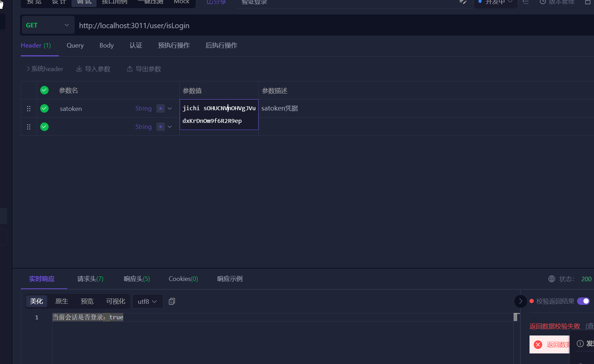Viewport: 594px width, 364px height.
Task: Open 版本管理 version management
Action: point(557,2)
